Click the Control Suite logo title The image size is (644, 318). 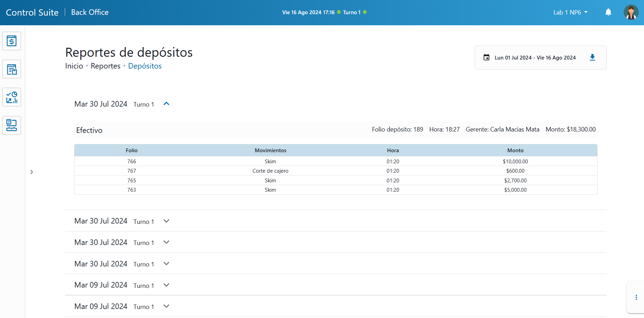(32, 12)
